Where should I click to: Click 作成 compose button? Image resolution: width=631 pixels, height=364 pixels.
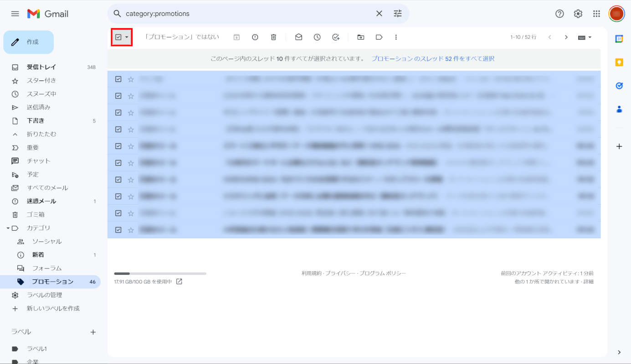click(x=29, y=42)
